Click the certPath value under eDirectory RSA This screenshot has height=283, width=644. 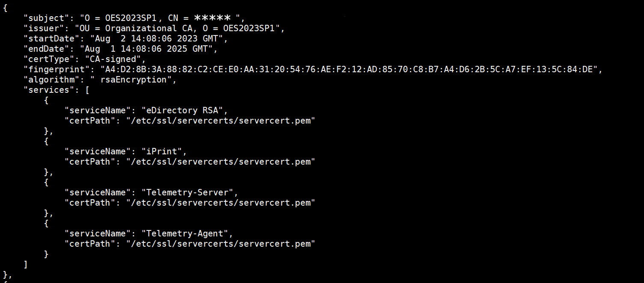click(220, 121)
